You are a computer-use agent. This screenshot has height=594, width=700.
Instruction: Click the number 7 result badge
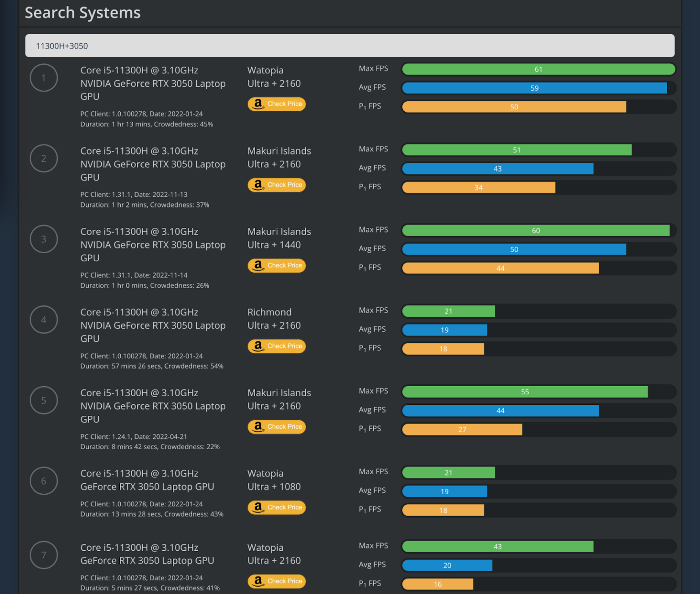pos(43,555)
